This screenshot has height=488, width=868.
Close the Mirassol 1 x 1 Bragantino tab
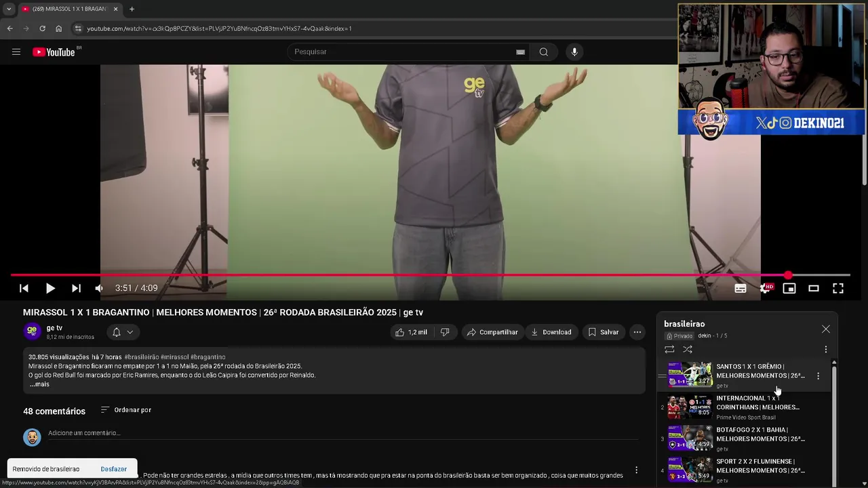115,9
